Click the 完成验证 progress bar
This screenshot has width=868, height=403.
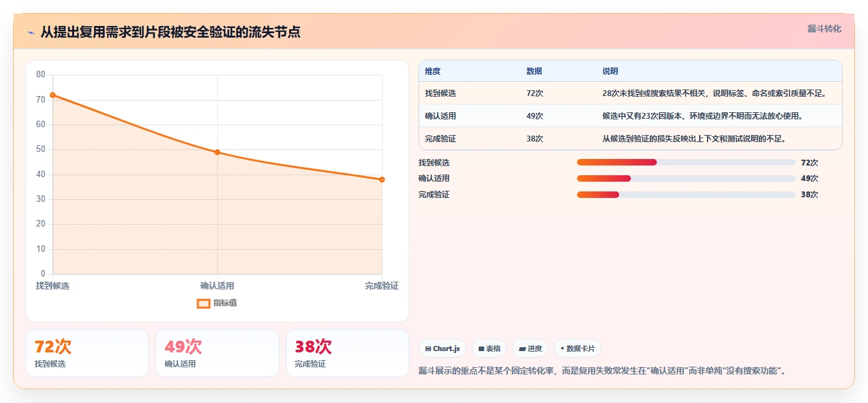coord(686,195)
